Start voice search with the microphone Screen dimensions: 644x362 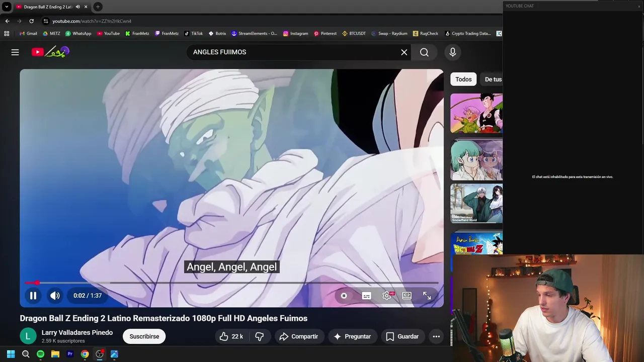[x=453, y=52]
